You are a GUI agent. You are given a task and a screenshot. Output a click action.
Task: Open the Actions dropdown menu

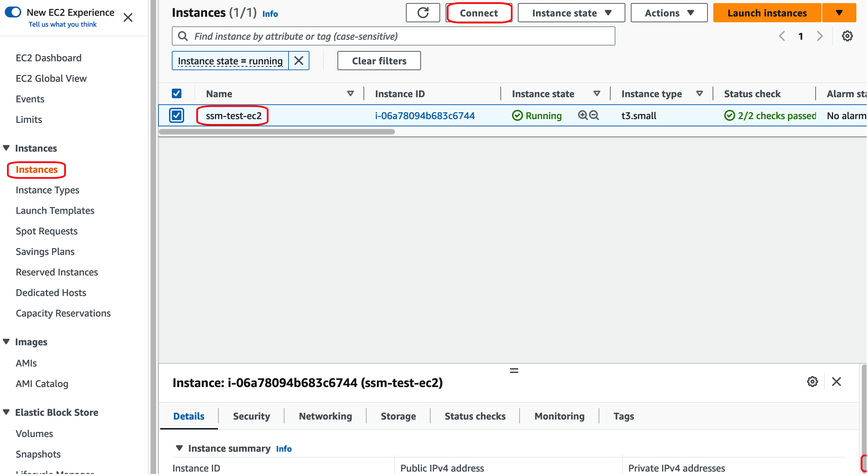click(x=669, y=13)
